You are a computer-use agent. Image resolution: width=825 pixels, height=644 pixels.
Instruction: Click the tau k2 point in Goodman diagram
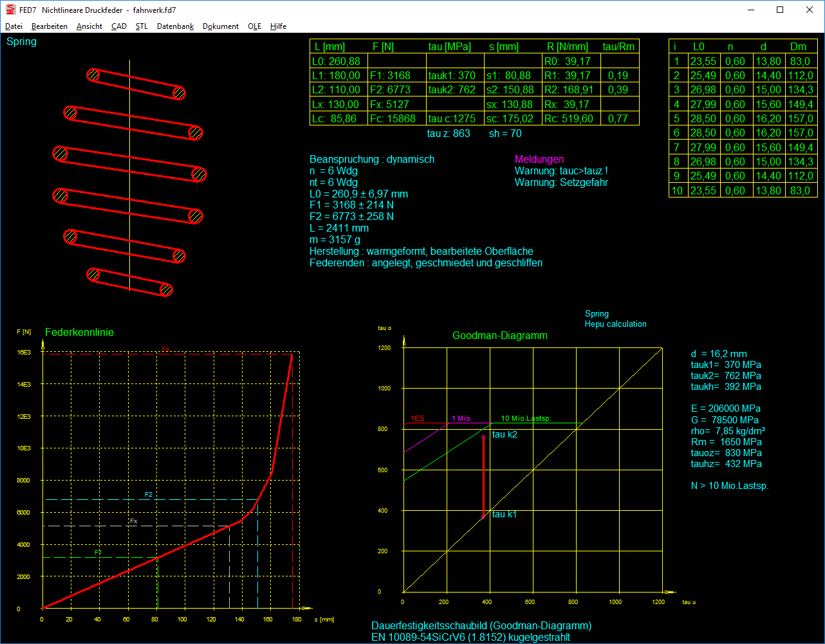click(x=483, y=437)
